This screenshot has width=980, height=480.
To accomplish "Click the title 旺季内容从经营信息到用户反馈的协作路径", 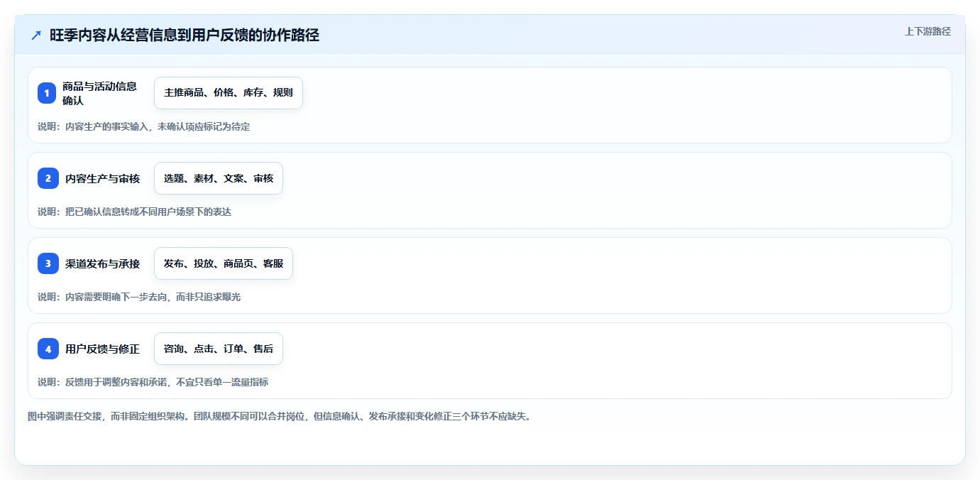I will coord(185,36).
